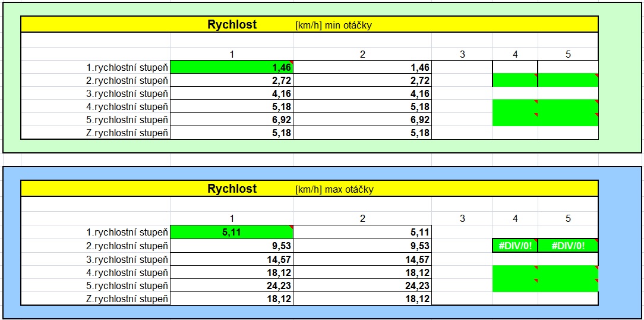The image size is (644, 320).
Task: Click green column 4 cell, 4.rychlostní stupeň, max table
Action: pos(515,272)
